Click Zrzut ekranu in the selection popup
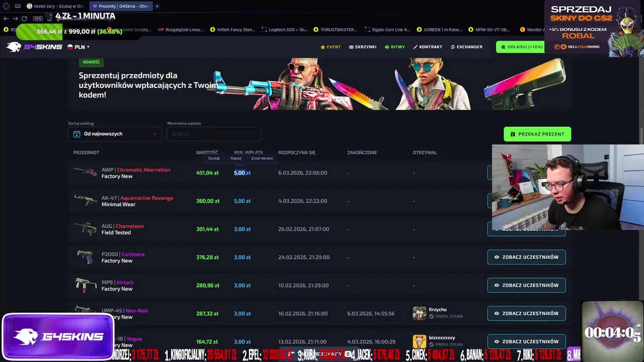This screenshot has height=362, width=644. coord(262,158)
